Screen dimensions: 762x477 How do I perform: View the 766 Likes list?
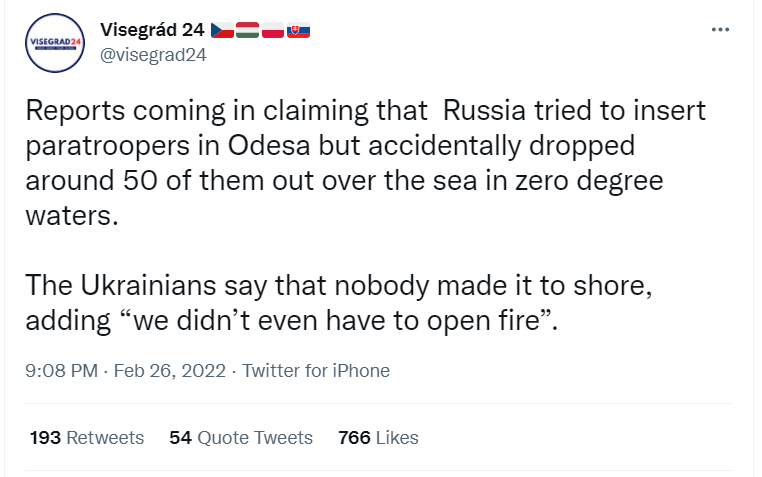[x=378, y=437]
